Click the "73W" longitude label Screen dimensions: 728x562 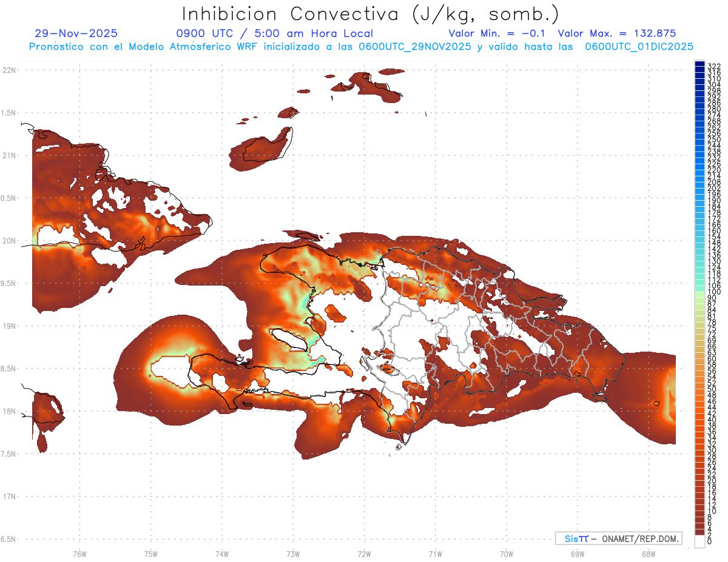pos(293,554)
